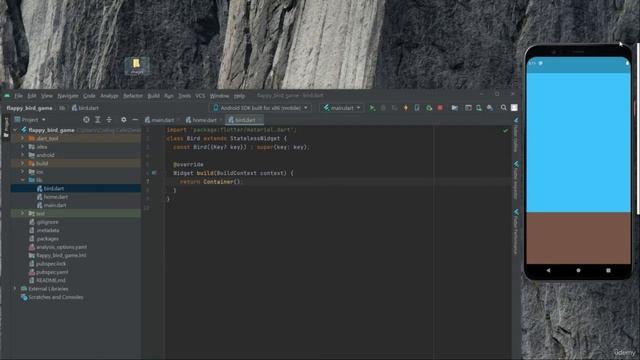Expand the test folder
The image size is (640, 360).
(22, 213)
